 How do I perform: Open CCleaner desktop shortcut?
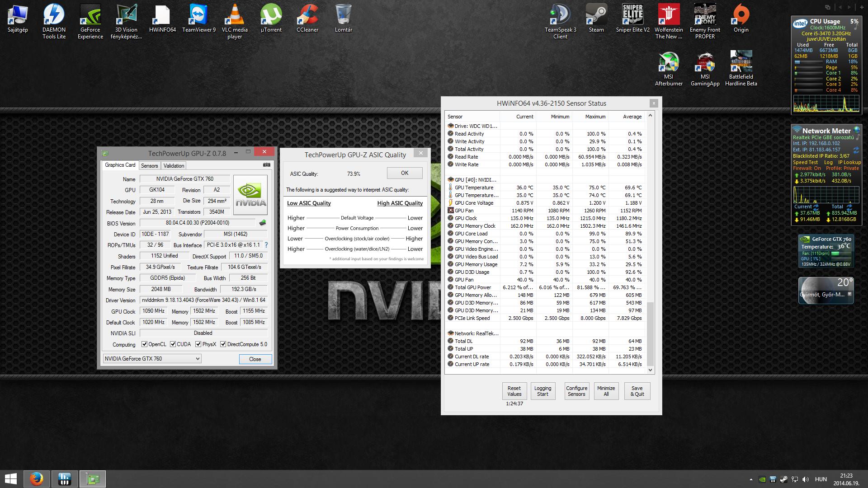tap(307, 19)
